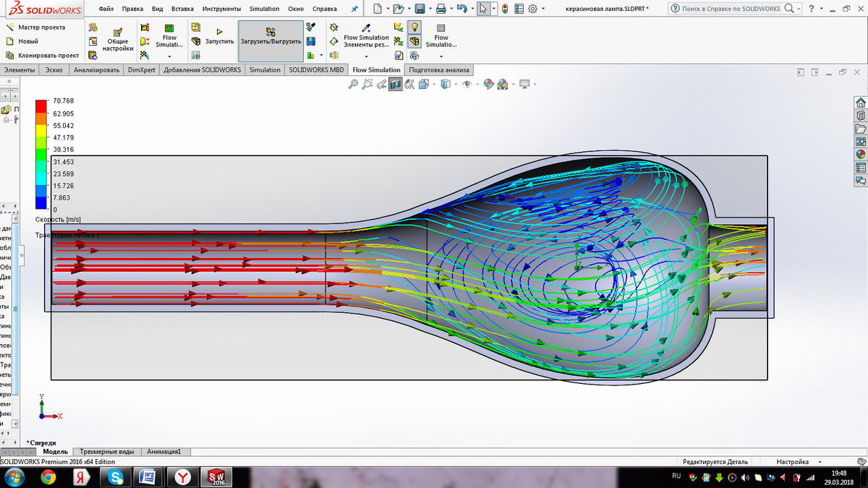This screenshot has height=488, width=868.
Task: Click the Запустить button
Action: 219,35
